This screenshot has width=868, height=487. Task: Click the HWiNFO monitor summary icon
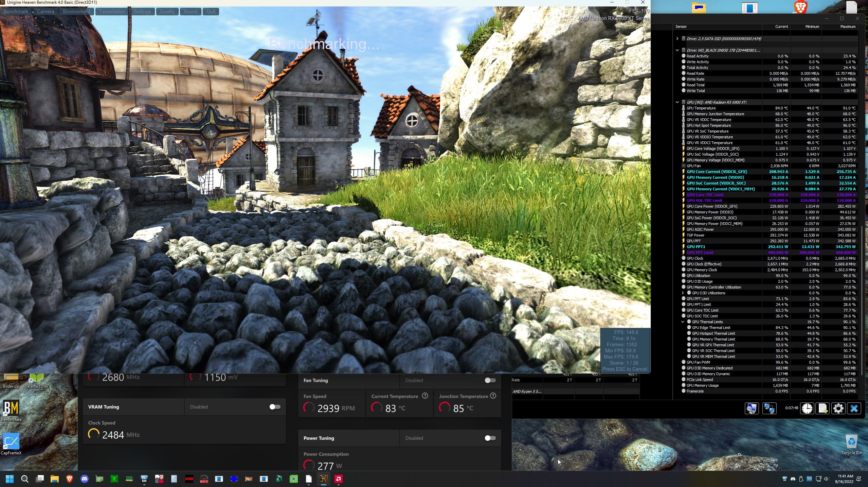pos(752,408)
